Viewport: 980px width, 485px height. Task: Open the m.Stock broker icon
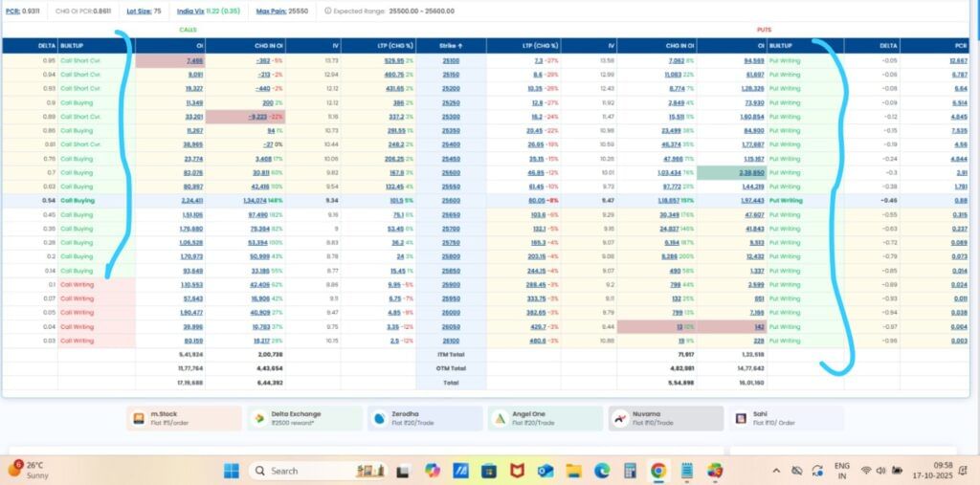(139, 418)
